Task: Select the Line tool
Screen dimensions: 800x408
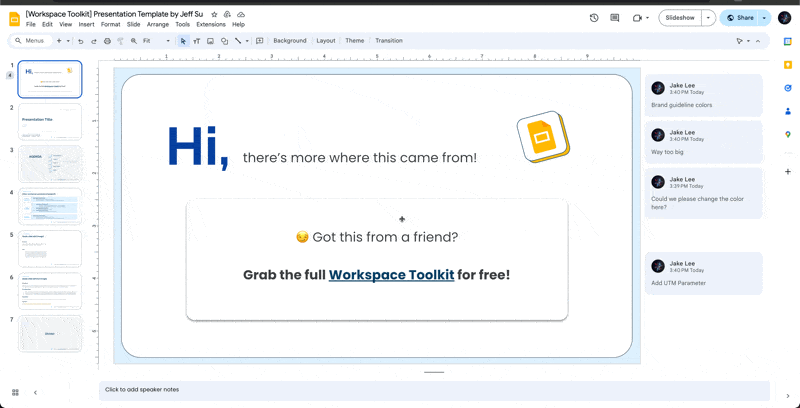Action: pyautogui.click(x=238, y=41)
